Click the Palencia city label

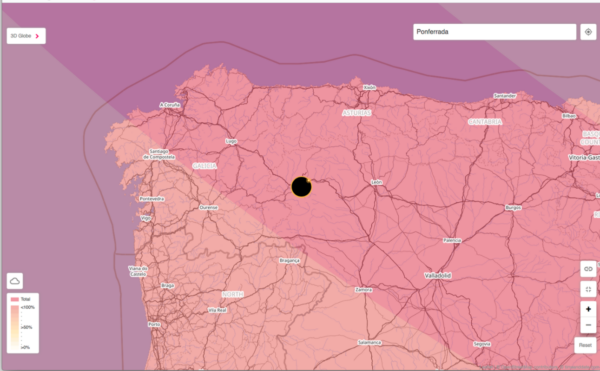452,240
